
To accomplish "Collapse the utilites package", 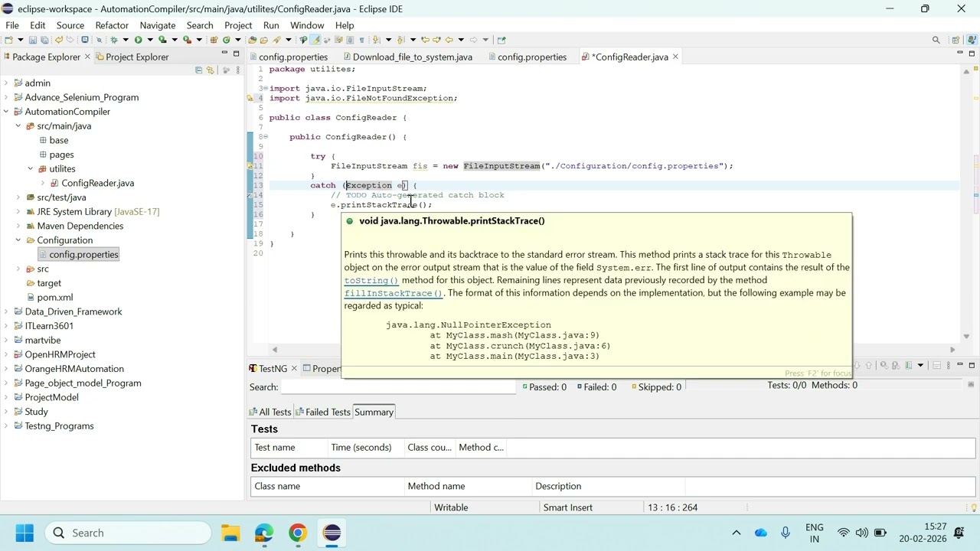I will pyautogui.click(x=31, y=168).
